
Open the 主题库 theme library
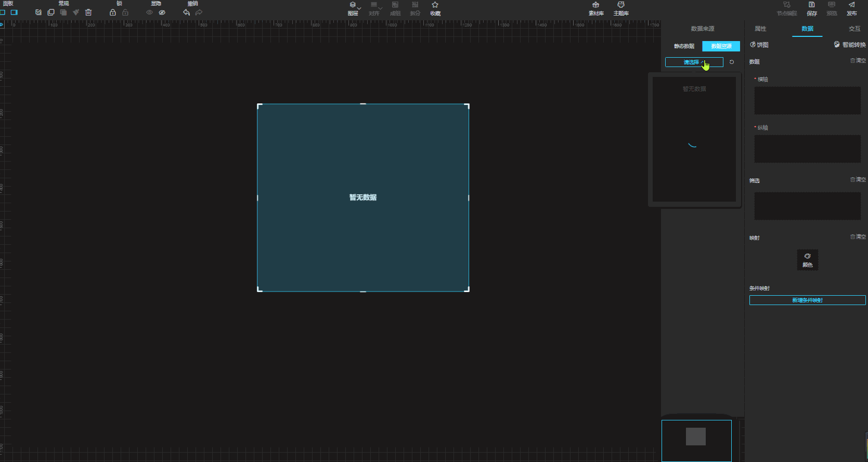[x=621, y=8]
